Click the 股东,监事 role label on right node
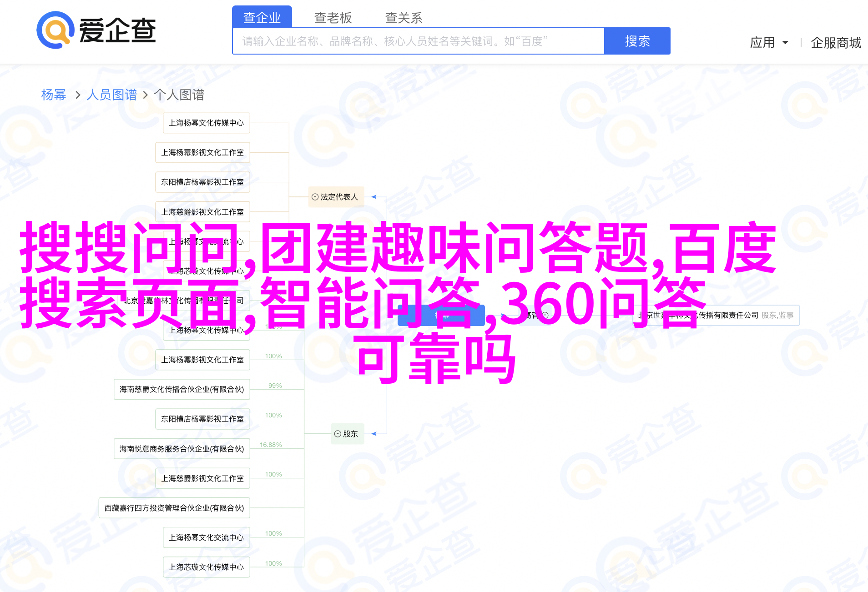The height and width of the screenshot is (592, 868). pyautogui.click(x=777, y=315)
